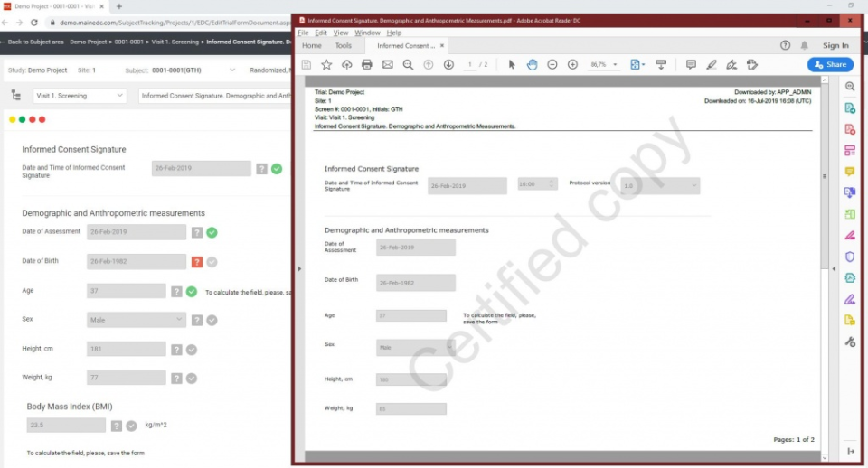Send the PDF by email envelope icon
868x468 pixels.
point(388,65)
